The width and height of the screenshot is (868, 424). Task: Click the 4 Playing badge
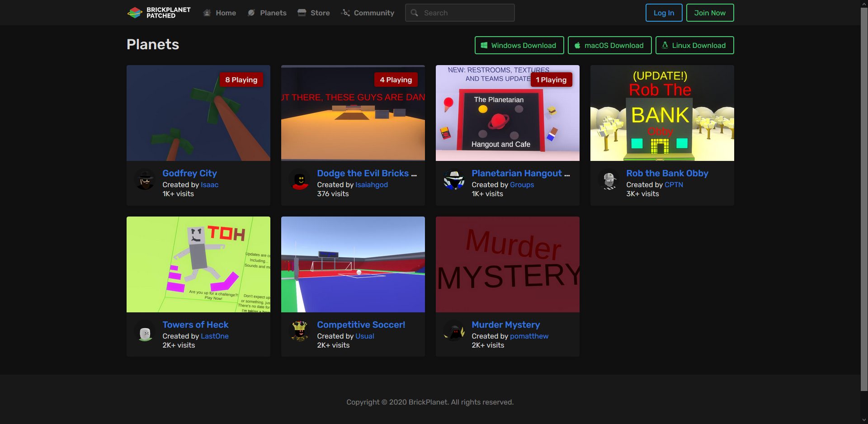[x=396, y=80]
